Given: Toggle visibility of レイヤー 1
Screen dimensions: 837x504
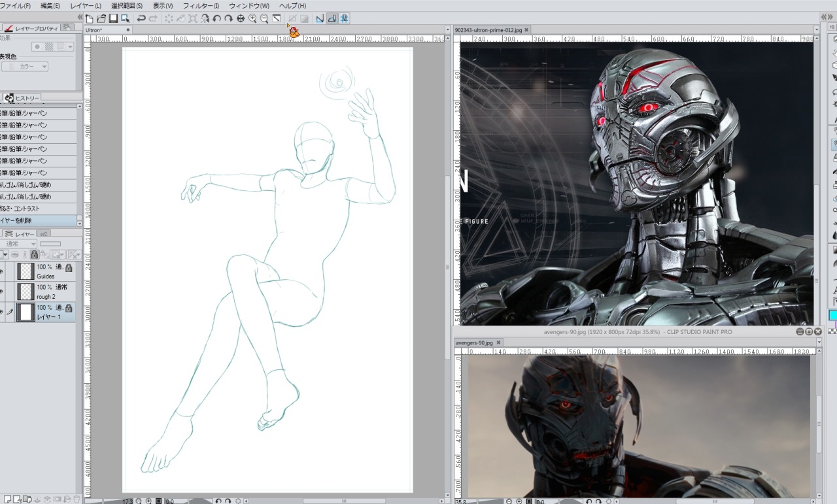Looking at the screenshot, I should 1,312.
